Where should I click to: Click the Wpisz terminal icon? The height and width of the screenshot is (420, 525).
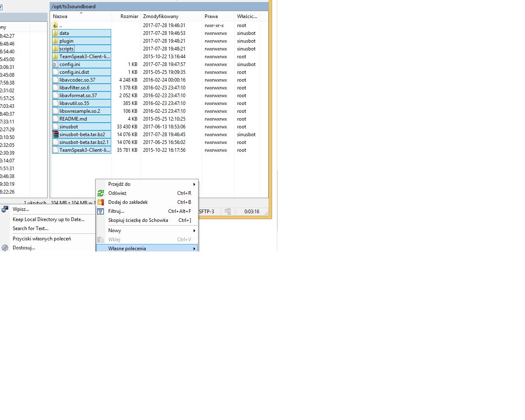[x=5, y=209]
